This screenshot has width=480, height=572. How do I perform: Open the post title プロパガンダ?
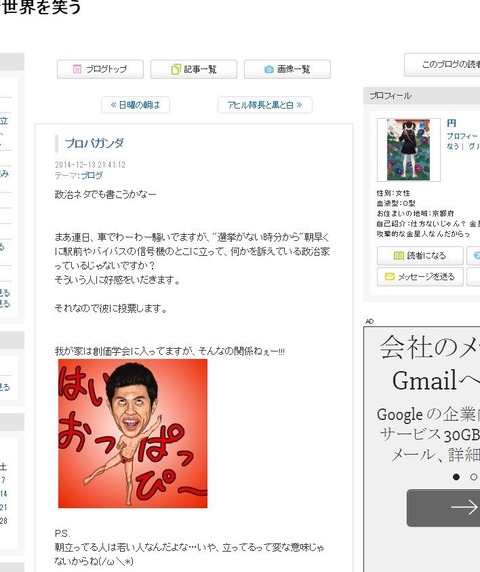coord(94,143)
